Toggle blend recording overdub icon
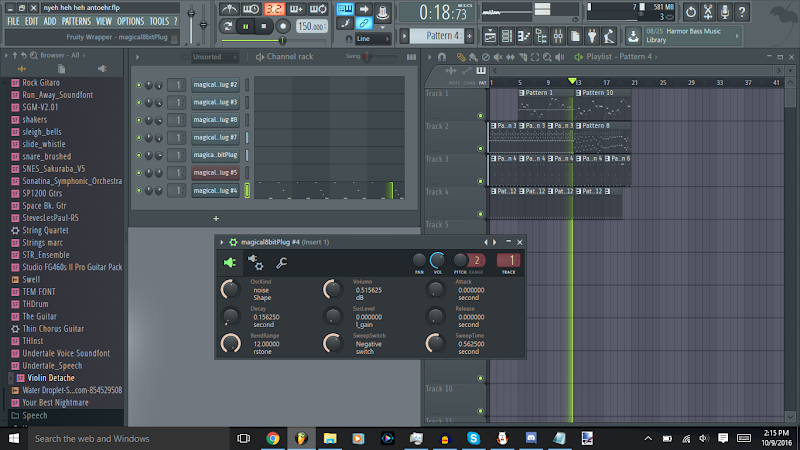This screenshot has height=450, width=800. point(296,9)
